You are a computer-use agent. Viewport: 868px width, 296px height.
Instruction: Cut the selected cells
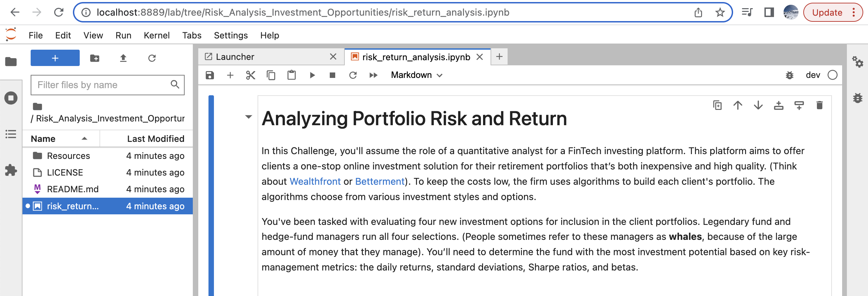pyautogui.click(x=251, y=75)
